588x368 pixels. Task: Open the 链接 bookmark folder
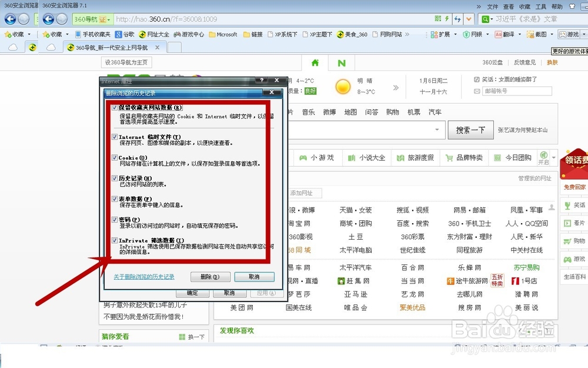tap(253, 34)
